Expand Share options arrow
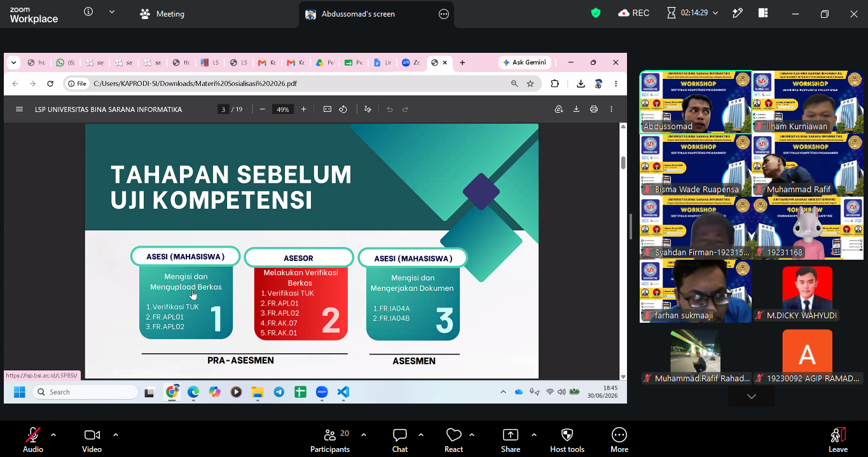This screenshot has width=868, height=457. pos(534,435)
